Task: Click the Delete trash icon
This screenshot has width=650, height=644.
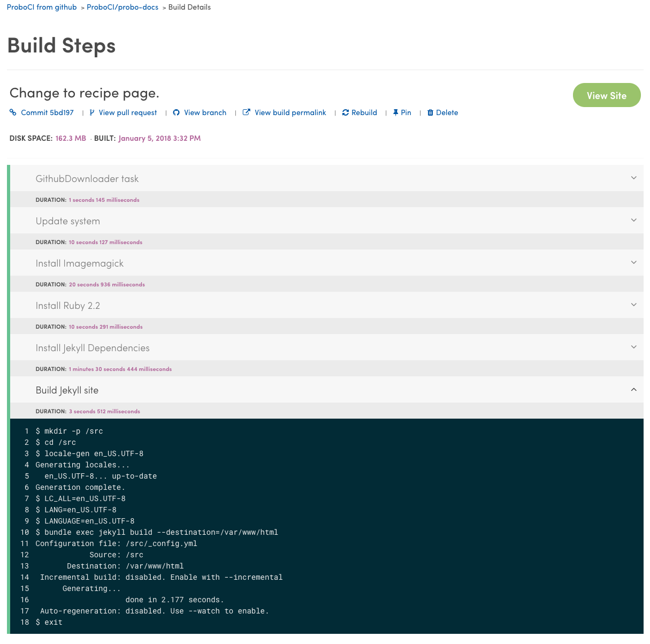Action: (430, 112)
